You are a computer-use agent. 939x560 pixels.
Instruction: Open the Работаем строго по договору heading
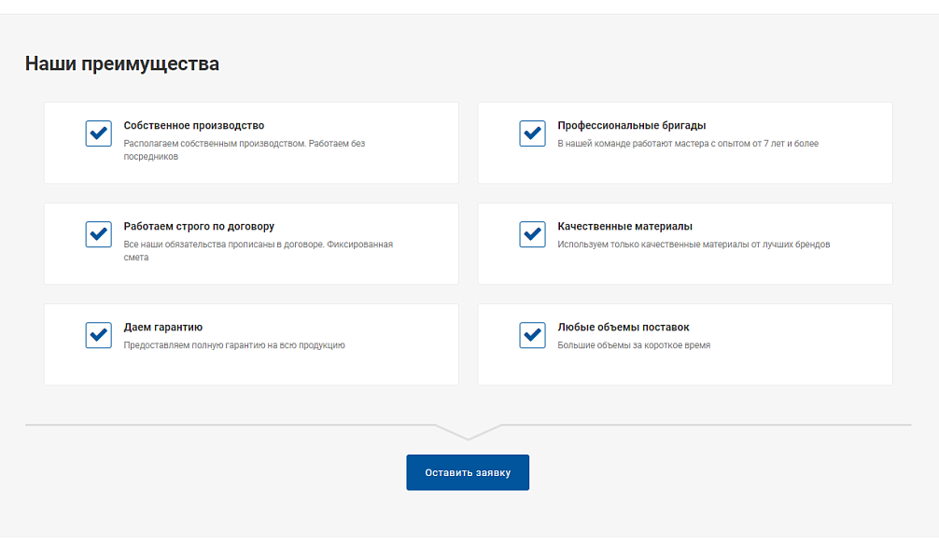[199, 227]
